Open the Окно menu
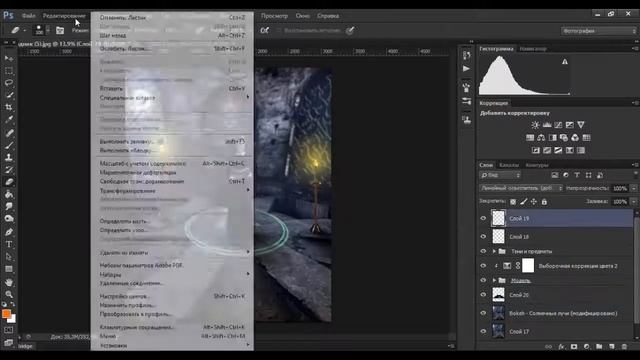640x360 pixels. pyautogui.click(x=302, y=16)
